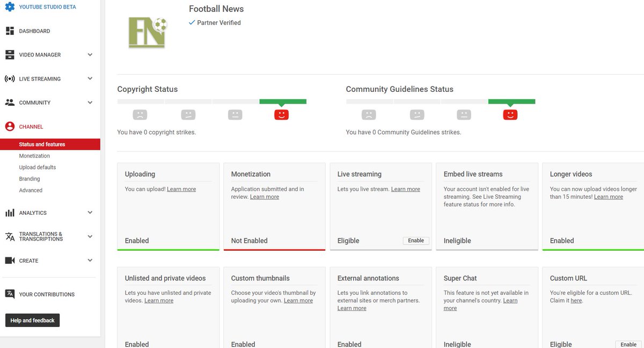Click the Copyright Status green progress segment
The width and height of the screenshot is (644, 348).
coord(283,102)
